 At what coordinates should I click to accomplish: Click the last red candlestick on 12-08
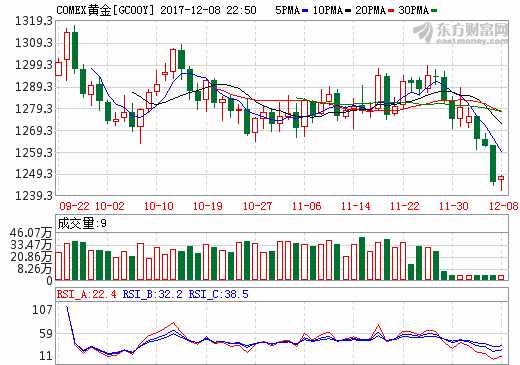click(501, 182)
